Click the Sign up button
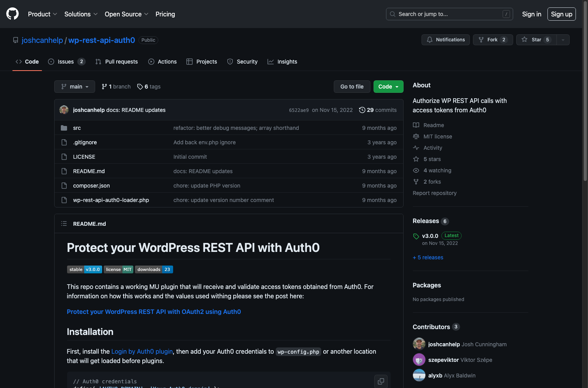Screen dimensions: 588x388 [x=561, y=14]
